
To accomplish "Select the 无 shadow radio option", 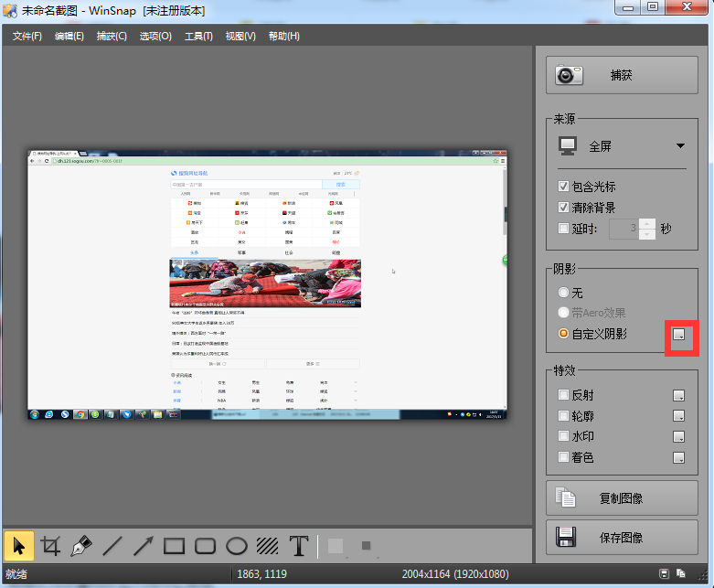I will tap(564, 293).
